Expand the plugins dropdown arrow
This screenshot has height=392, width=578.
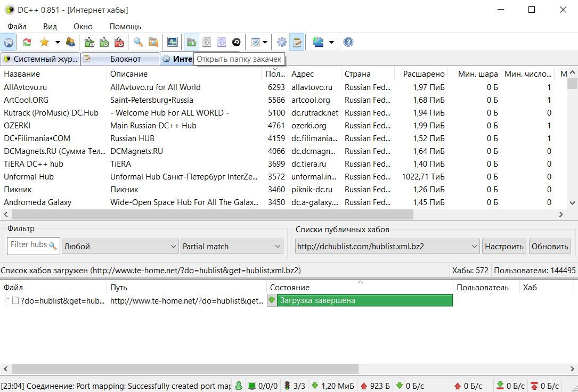(x=331, y=43)
